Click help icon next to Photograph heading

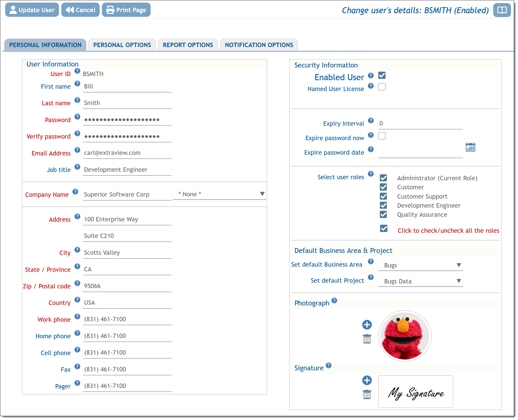[334, 301]
